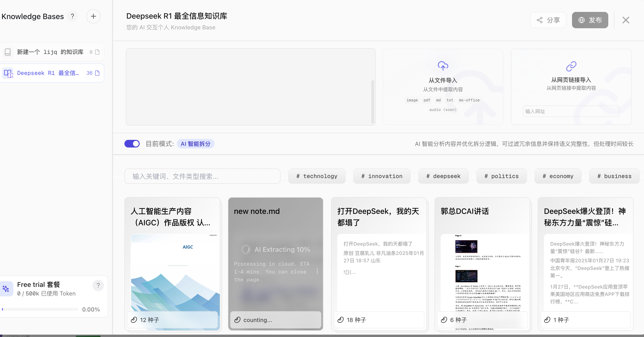
Task: Filter by technology tag
Action: click(x=317, y=176)
